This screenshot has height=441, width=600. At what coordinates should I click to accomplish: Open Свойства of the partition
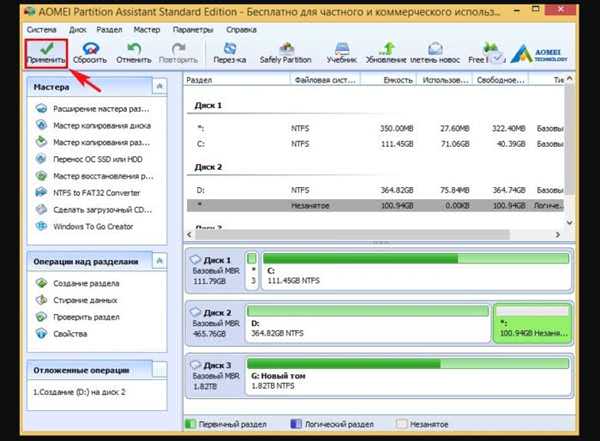click(x=61, y=334)
